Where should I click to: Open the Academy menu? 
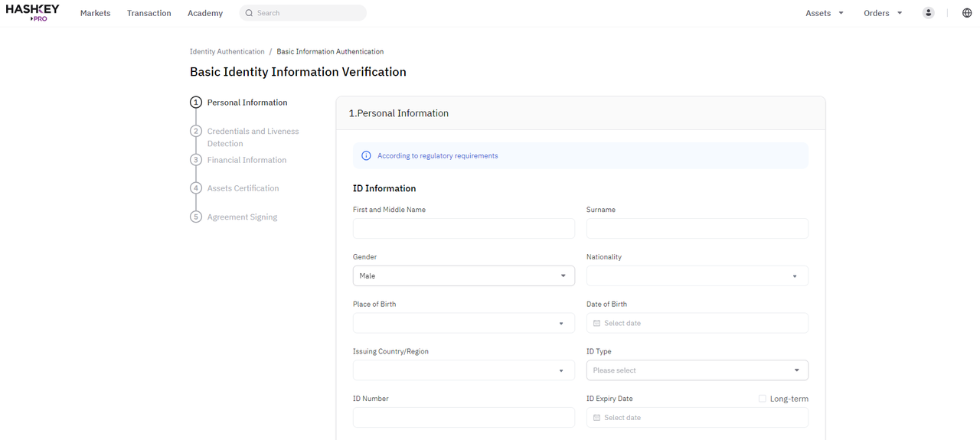point(205,13)
